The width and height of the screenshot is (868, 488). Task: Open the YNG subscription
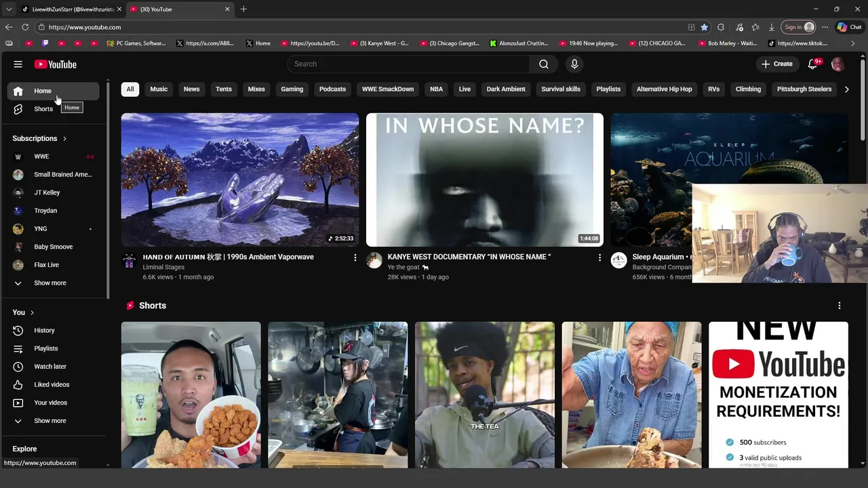click(x=54, y=228)
